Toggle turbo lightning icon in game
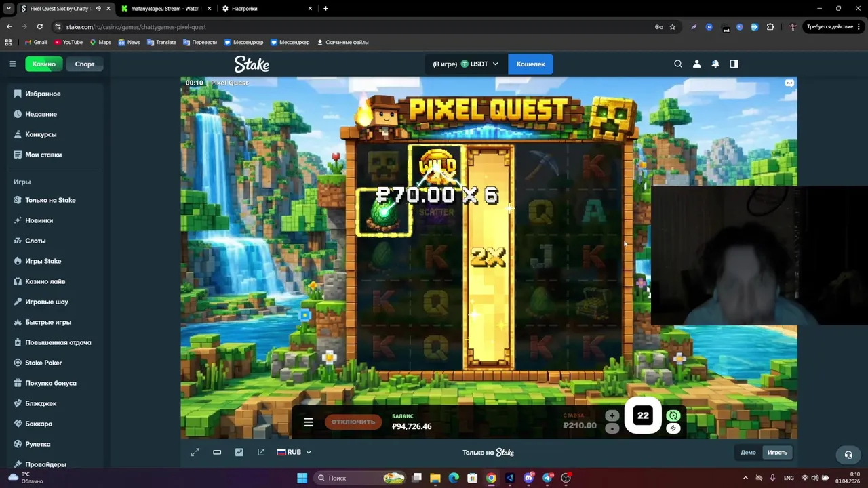Image resolution: width=868 pixels, height=488 pixels. point(673,428)
